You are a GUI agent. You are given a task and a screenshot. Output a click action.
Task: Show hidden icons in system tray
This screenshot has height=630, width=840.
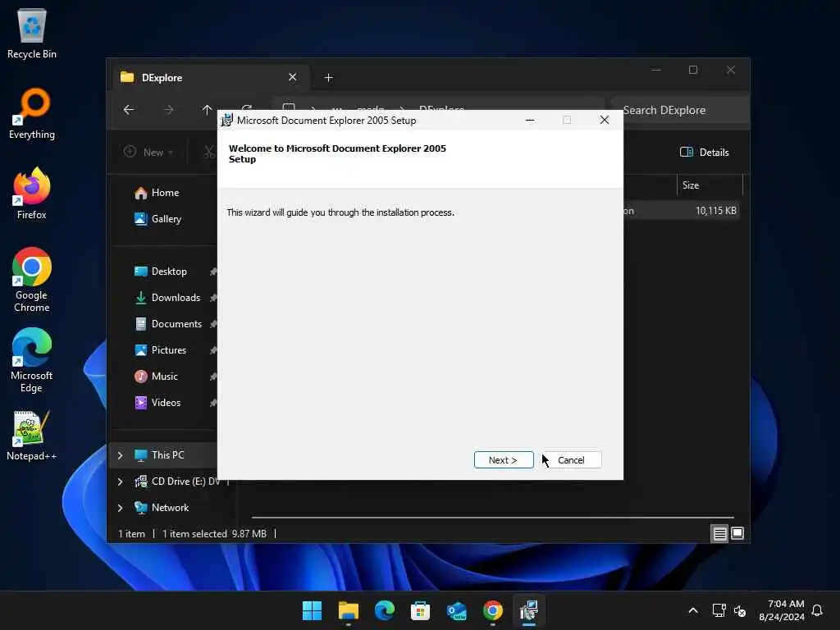[x=692, y=610]
